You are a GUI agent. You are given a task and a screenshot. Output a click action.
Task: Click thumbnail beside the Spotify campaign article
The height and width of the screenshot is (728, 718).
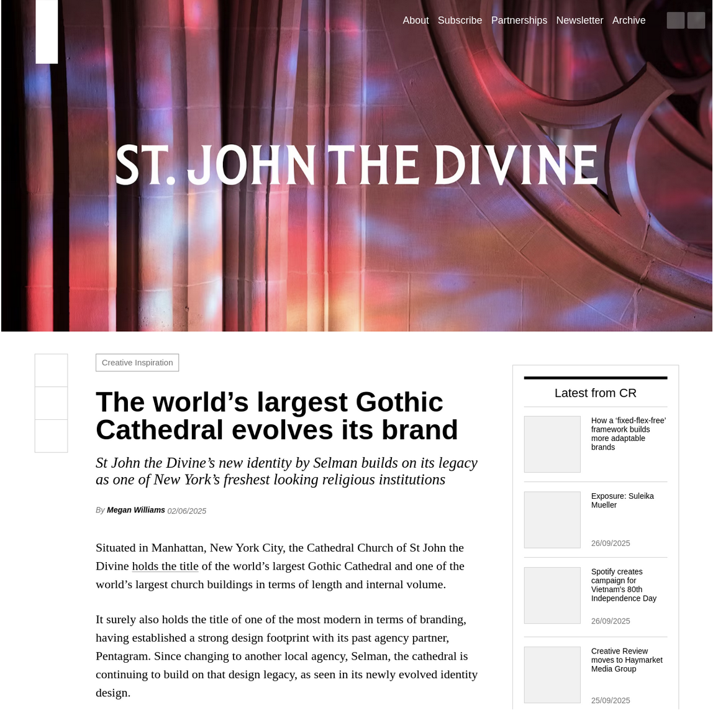pos(552,595)
